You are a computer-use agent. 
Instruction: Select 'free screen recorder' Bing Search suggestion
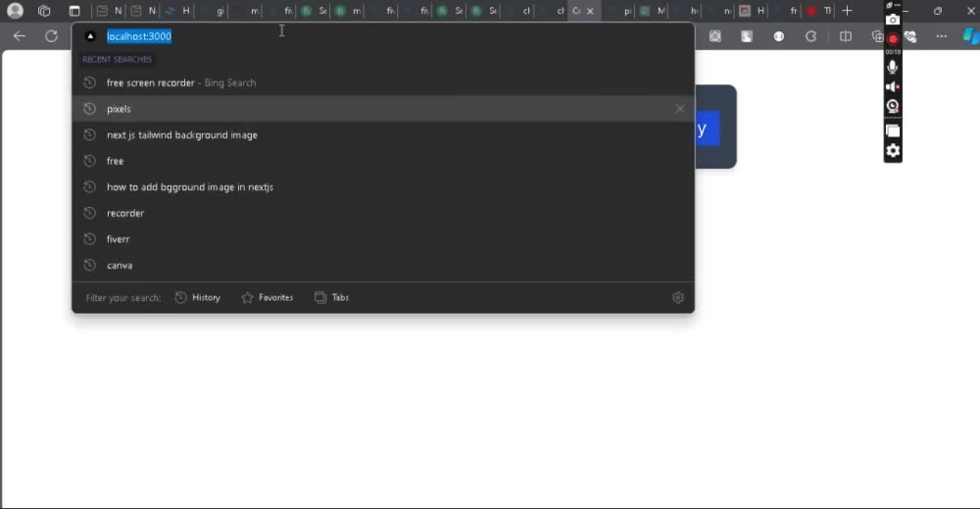383,82
